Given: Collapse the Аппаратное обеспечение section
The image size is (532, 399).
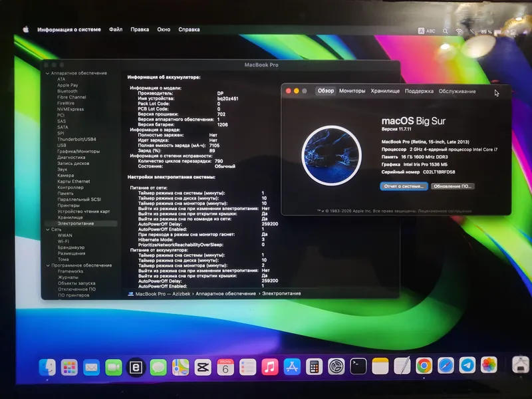Looking at the screenshot, I should pos(47,73).
